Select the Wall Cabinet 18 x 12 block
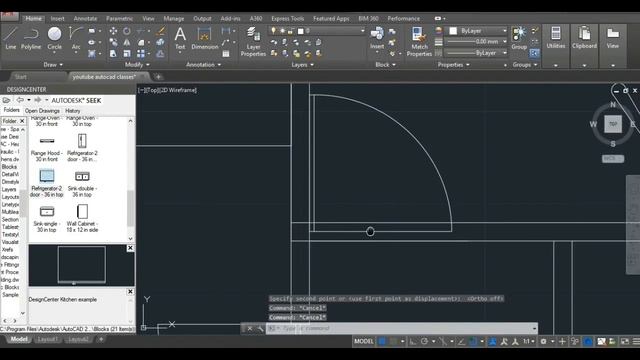 (82, 218)
